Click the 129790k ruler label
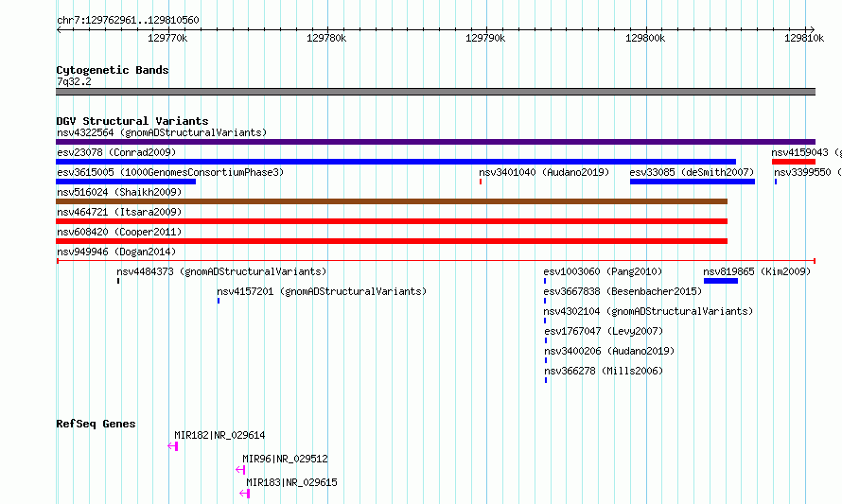 pos(485,38)
